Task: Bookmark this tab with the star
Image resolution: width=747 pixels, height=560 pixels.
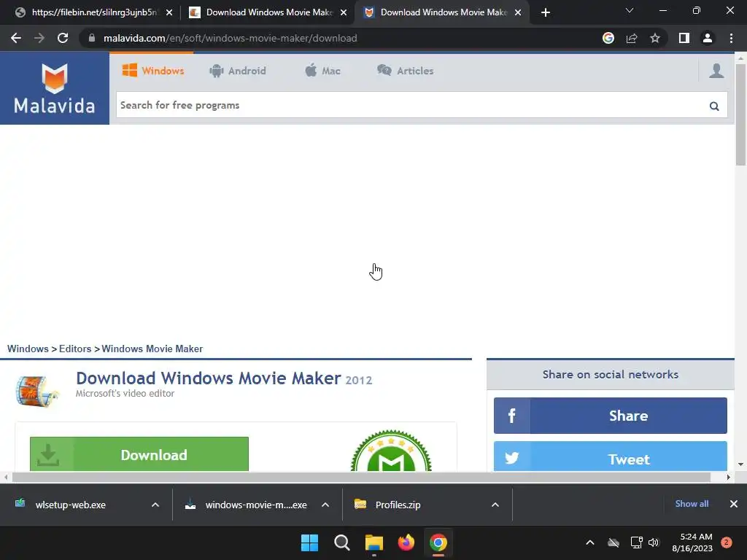Action: click(655, 38)
